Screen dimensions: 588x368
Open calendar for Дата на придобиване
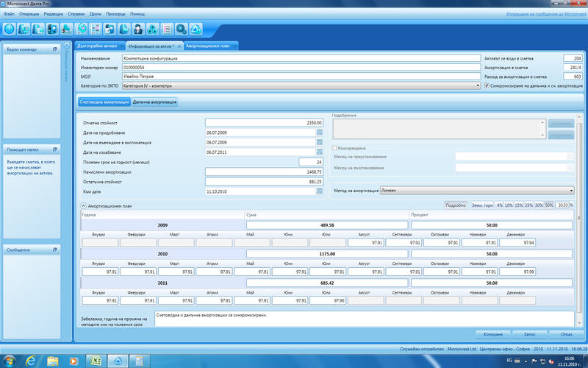point(320,132)
